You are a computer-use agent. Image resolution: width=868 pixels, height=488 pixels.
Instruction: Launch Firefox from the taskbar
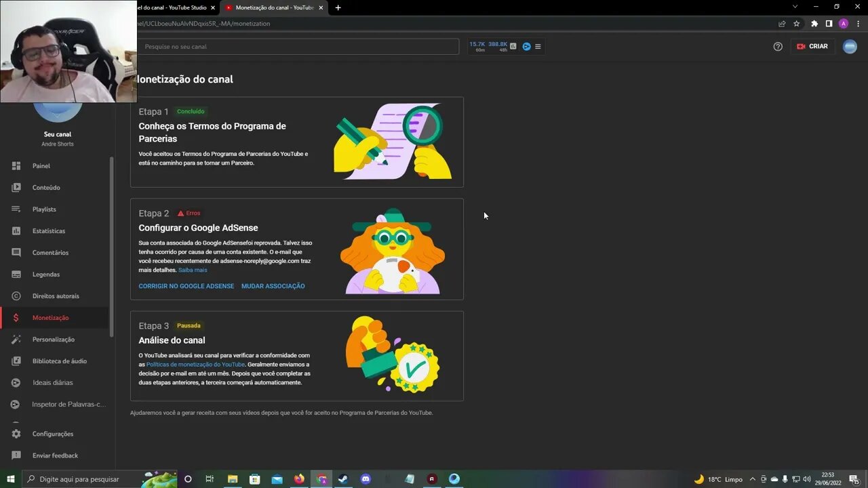pyautogui.click(x=299, y=479)
